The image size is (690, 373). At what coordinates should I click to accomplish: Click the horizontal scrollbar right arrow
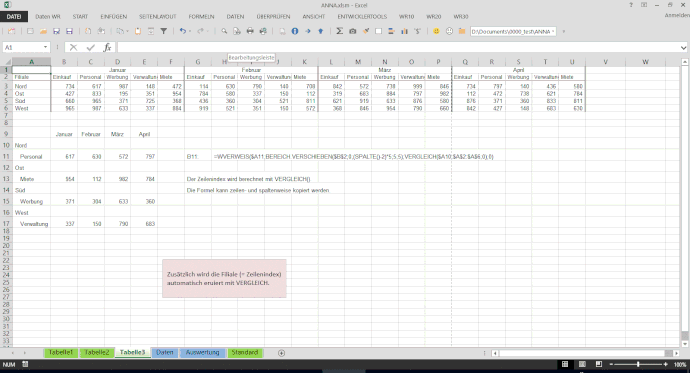[677, 353]
